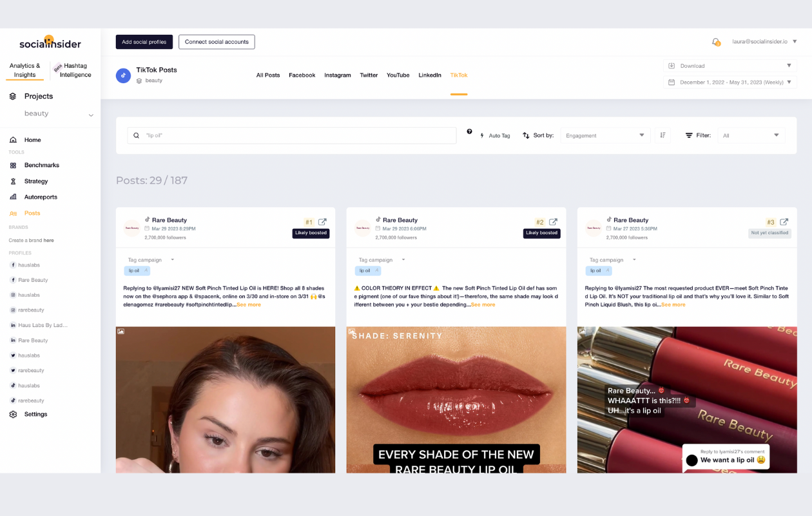812x516 pixels.
Task: Click the Auto Tag lightning button
Action: (495, 135)
